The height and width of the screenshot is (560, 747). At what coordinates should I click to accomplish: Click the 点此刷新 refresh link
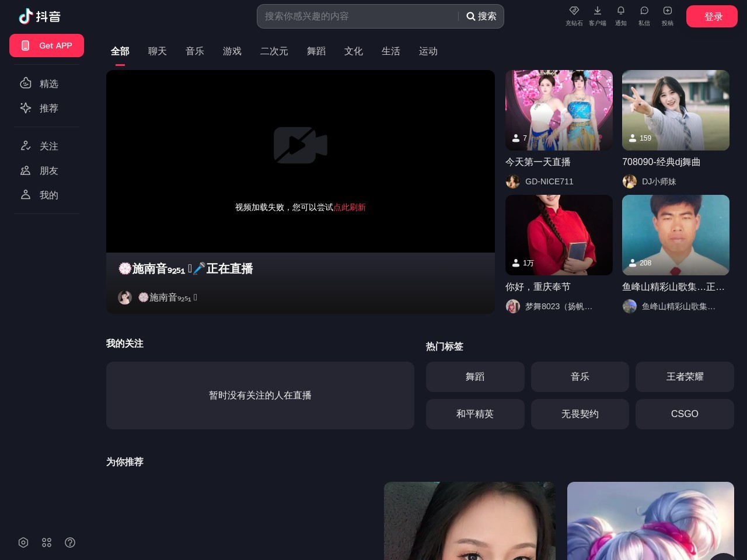350,207
